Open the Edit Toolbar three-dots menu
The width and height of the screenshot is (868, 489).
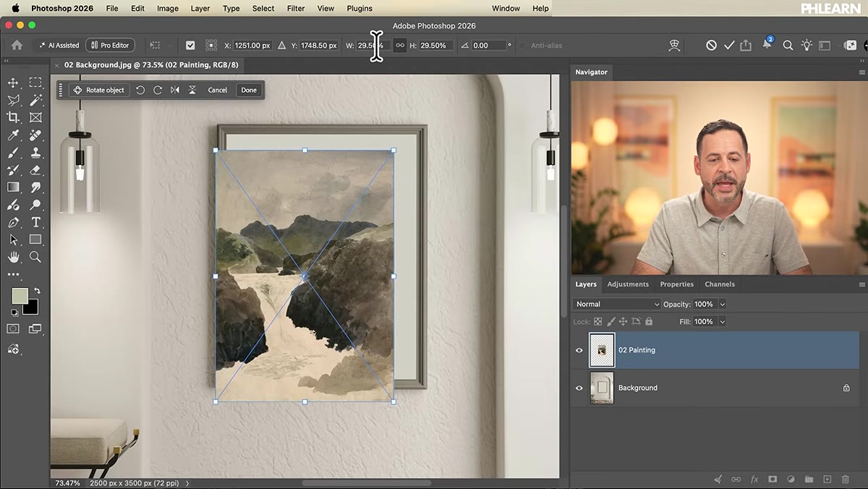13,275
